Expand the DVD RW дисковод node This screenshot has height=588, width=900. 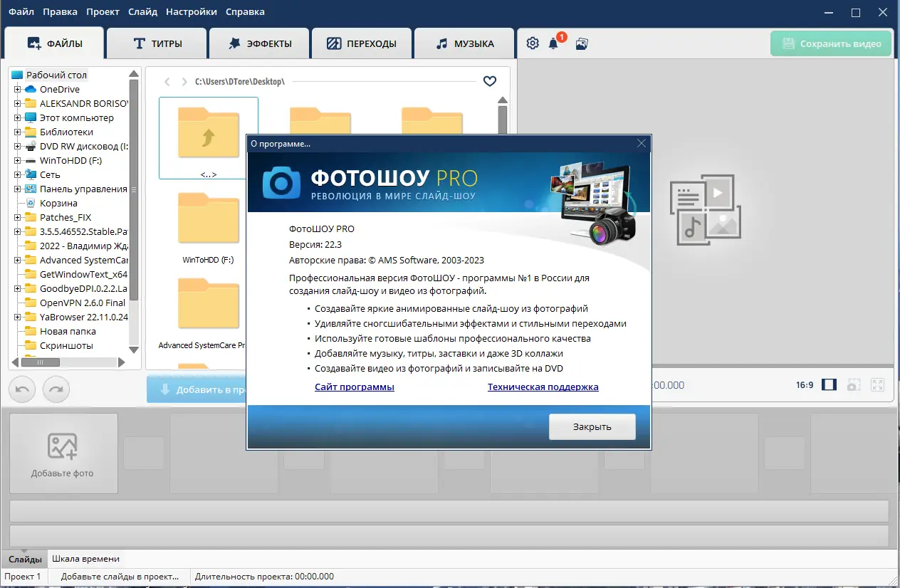(x=17, y=147)
